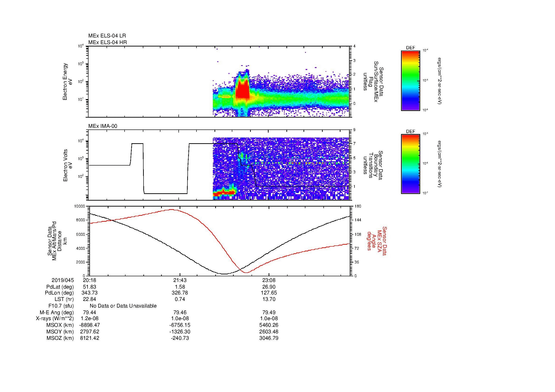Click the 'X-rays (W/m**2)' row label

point(55,318)
